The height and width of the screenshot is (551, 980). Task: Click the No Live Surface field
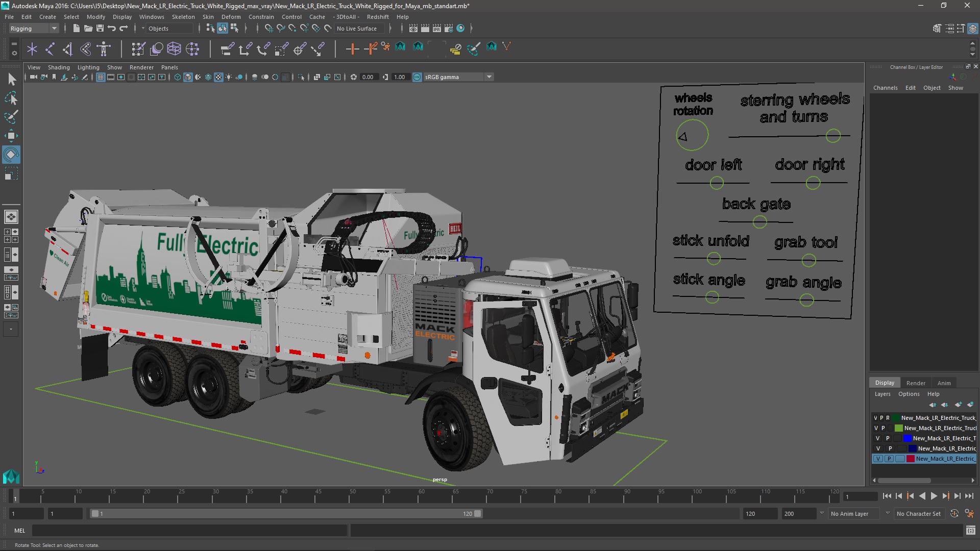click(360, 29)
